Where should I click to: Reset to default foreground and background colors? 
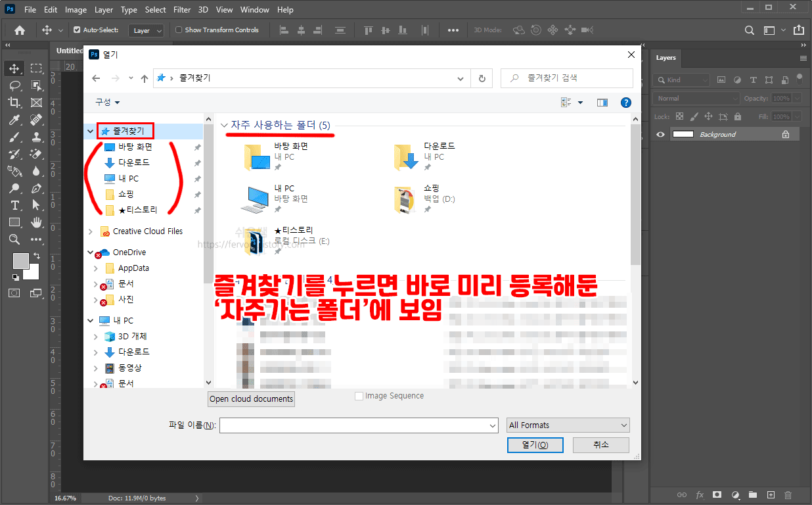tap(14, 277)
